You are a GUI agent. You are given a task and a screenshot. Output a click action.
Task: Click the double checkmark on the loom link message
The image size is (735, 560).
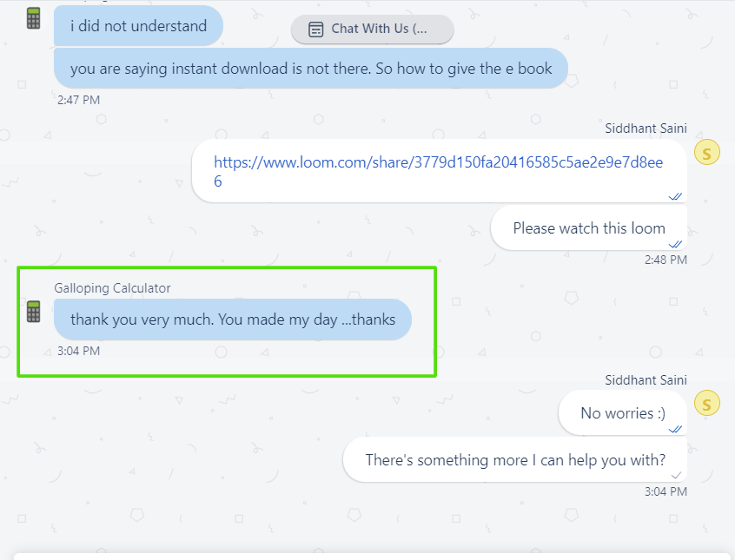(x=675, y=196)
